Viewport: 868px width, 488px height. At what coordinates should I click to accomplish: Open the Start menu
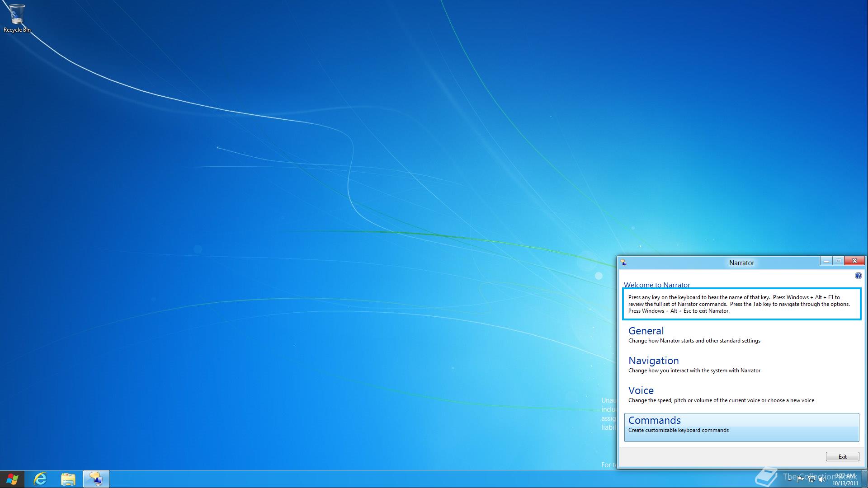[x=12, y=479]
